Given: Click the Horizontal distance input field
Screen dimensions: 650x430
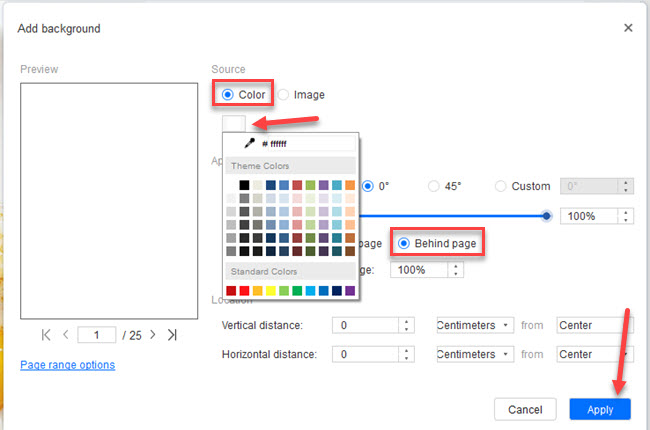Looking at the screenshot, I should point(366,354).
